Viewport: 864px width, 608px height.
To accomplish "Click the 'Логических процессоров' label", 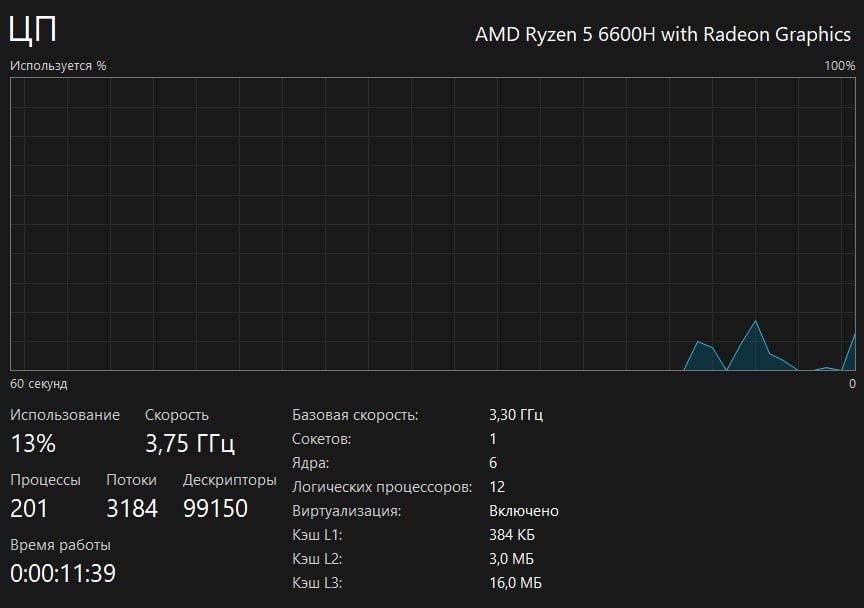I will (x=382, y=487).
